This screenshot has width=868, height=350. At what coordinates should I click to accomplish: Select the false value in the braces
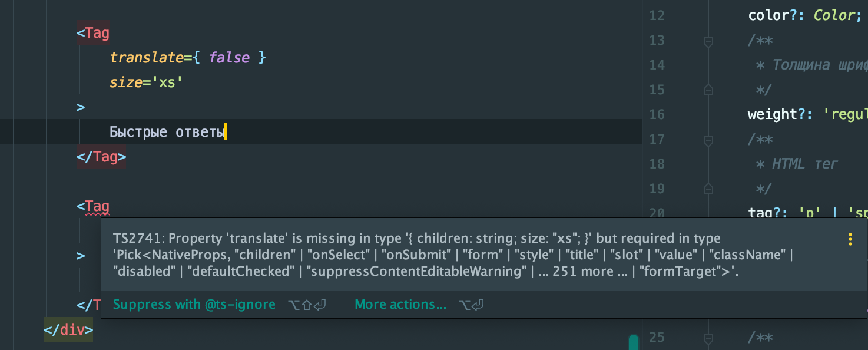[229, 58]
